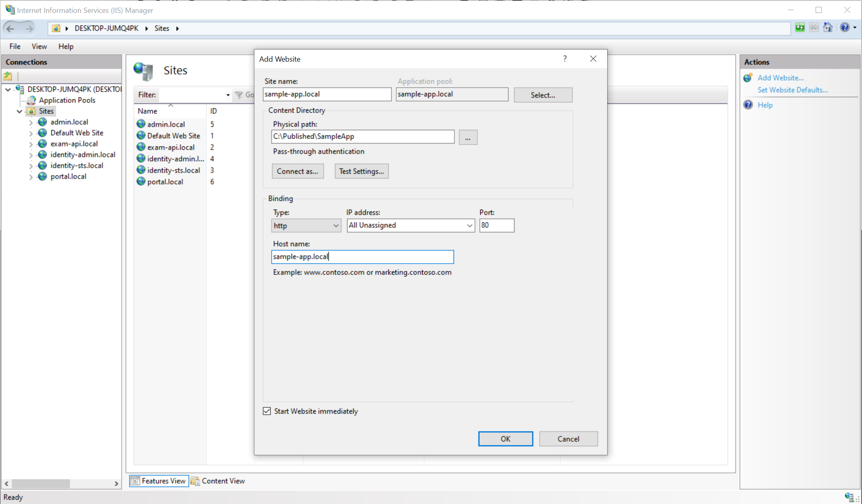The image size is (862, 504).
Task: Click the back navigation arrow
Action: click(10, 29)
